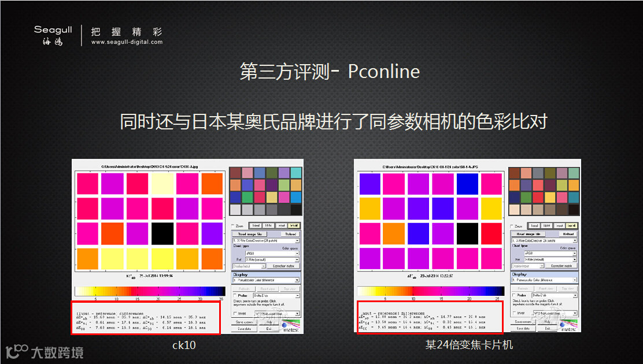643x364 pixels.
Task: Check Invert box in ck10 window
Action: (x=235, y=314)
